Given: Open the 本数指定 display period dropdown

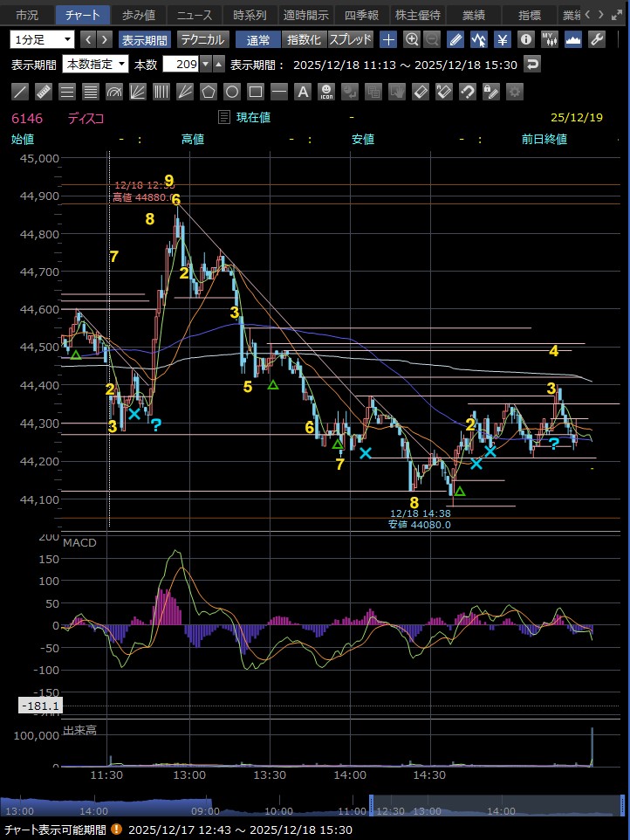Looking at the screenshot, I should 96,65.
